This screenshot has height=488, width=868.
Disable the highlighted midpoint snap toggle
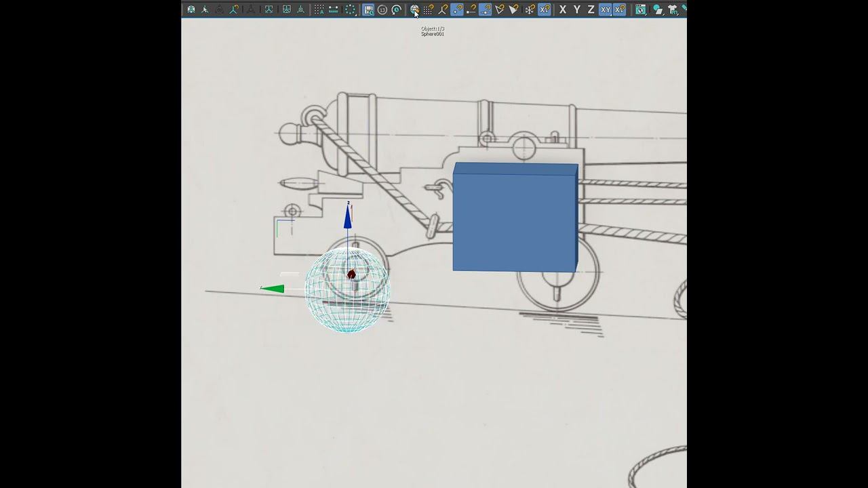pos(486,9)
